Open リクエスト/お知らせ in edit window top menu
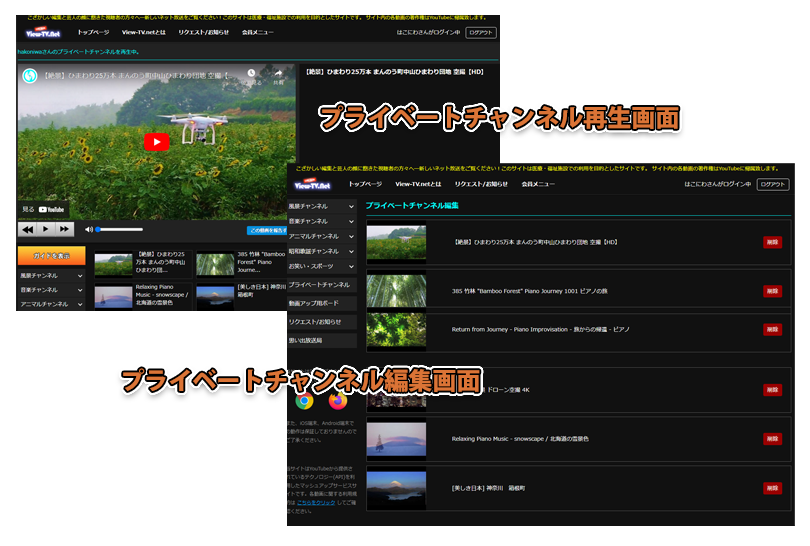Image resolution: width=810 pixels, height=546 pixels. [x=481, y=184]
